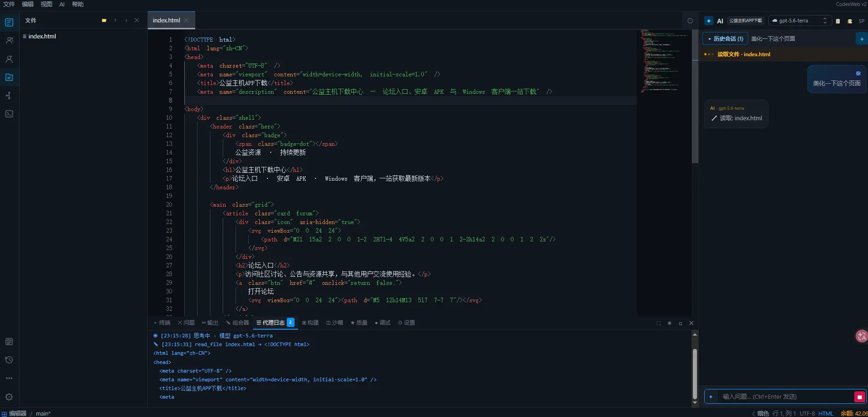The height and width of the screenshot is (417, 868).
Task: Open index.html in the file tree
Action: 42,36
